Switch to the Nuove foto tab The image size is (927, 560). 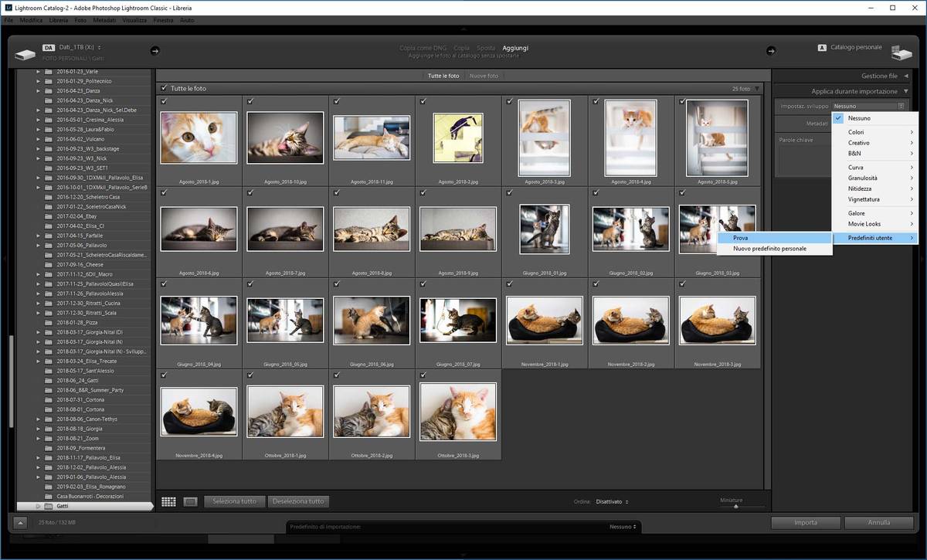pos(484,76)
